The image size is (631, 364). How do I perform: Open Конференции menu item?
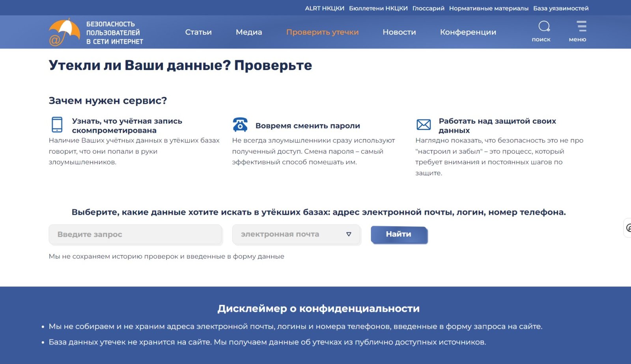(x=468, y=32)
